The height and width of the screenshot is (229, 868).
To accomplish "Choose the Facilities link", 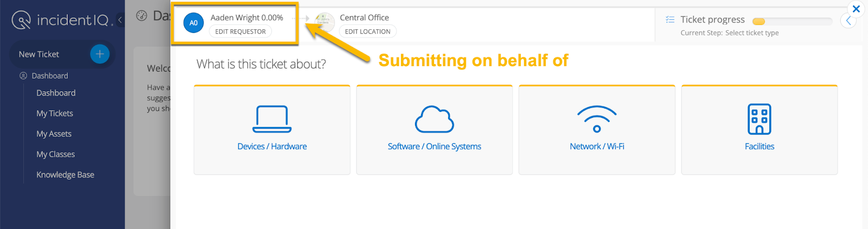I will tap(759, 147).
